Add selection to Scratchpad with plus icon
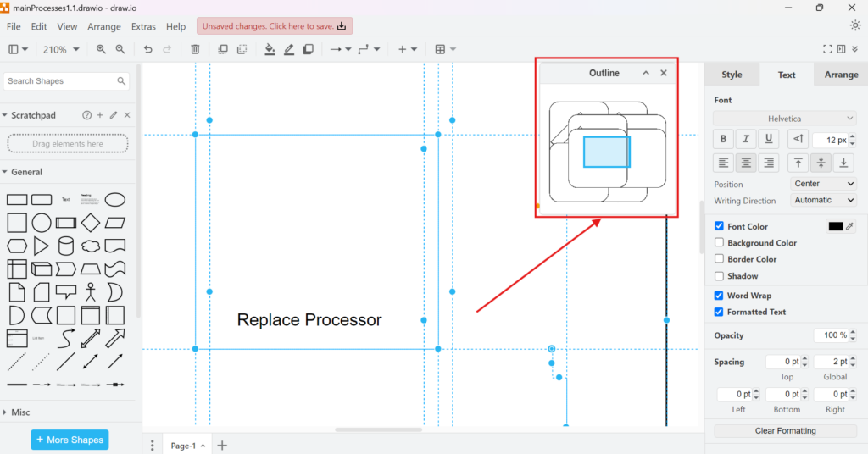The image size is (868, 454). pos(100,115)
